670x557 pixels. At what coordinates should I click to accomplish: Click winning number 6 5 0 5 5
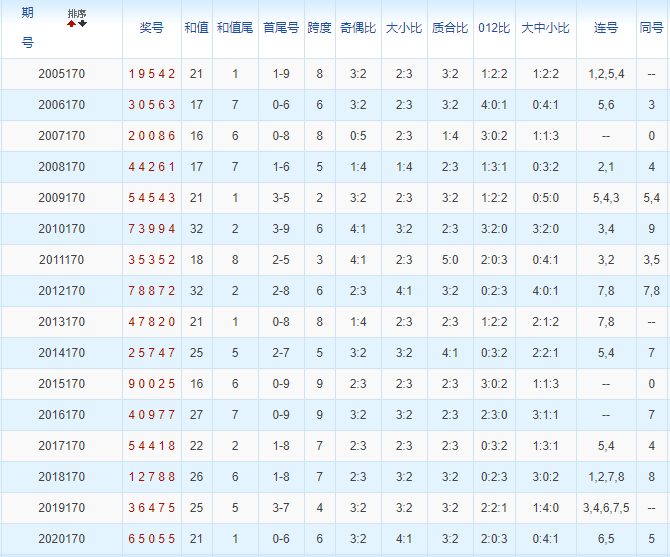[x=152, y=539]
